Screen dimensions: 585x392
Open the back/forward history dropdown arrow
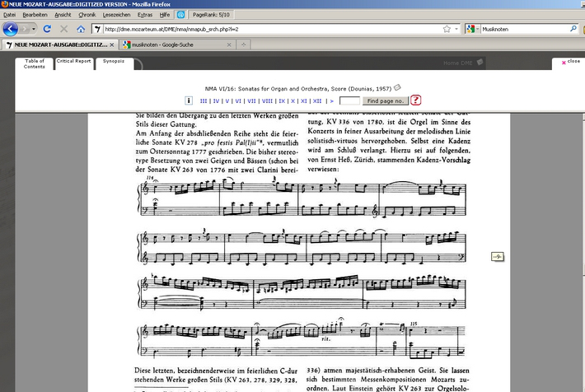[34, 29]
